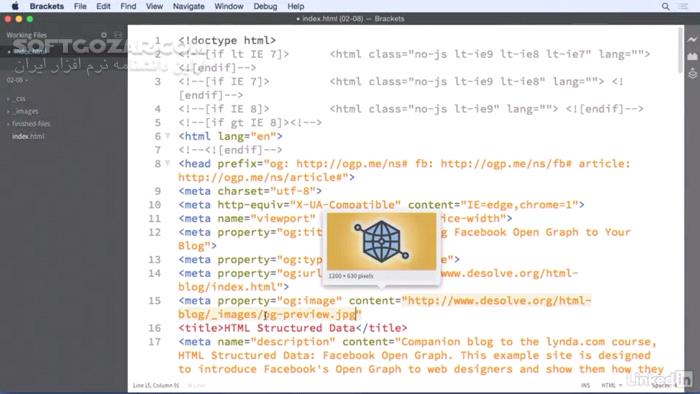Click the http://ogp.me/ns# prefix URL
The height and width of the screenshot is (394, 700).
tap(352, 163)
